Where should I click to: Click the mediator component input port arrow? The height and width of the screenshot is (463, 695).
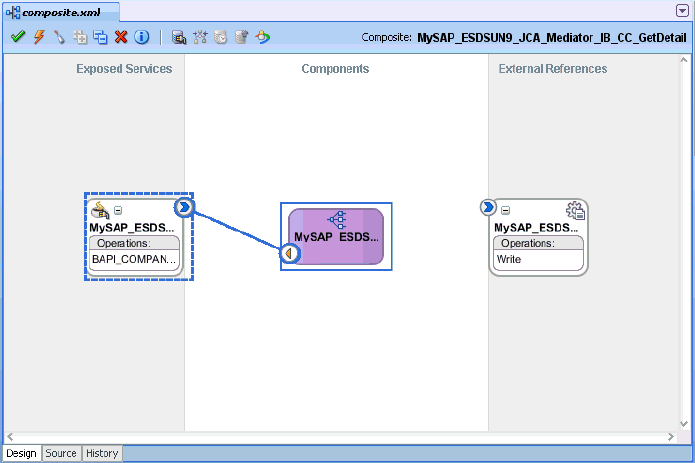289,253
